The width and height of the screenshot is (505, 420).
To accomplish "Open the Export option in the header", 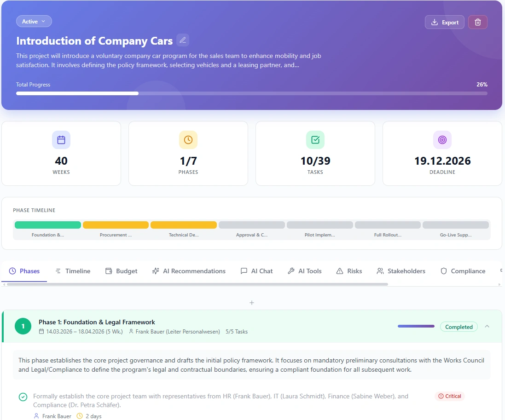I will 444,22.
